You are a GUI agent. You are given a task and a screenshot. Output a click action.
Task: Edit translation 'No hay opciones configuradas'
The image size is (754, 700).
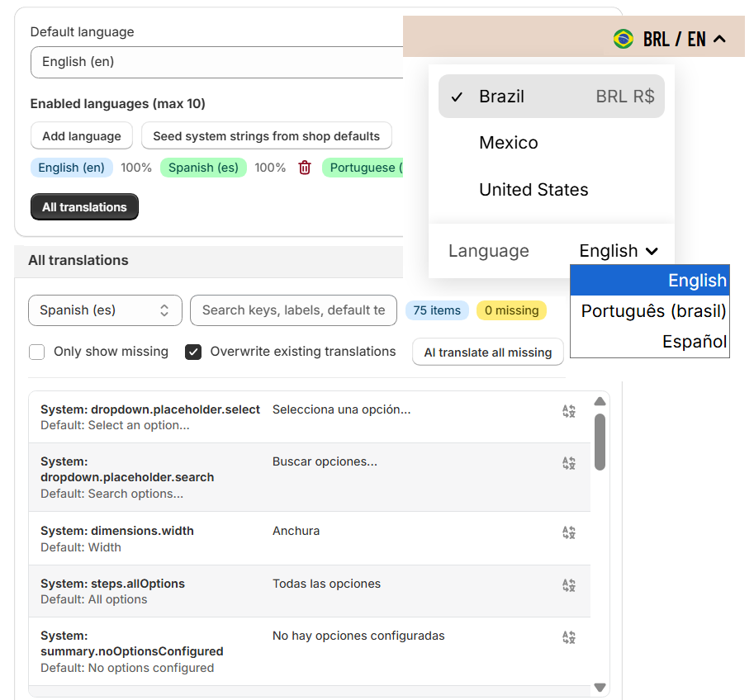click(358, 636)
